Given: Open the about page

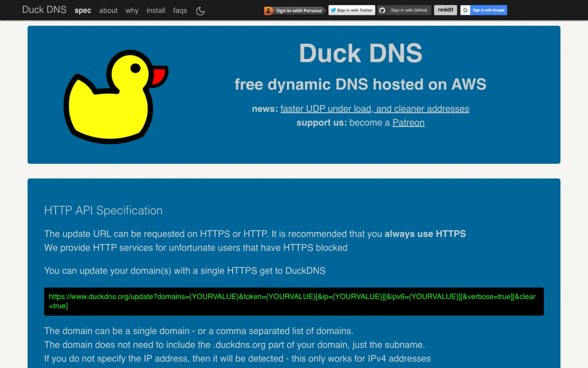Looking at the screenshot, I should pos(108,11).
